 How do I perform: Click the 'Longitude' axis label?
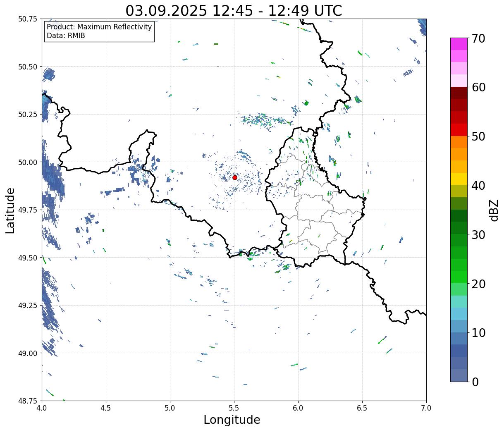(232, 420)
